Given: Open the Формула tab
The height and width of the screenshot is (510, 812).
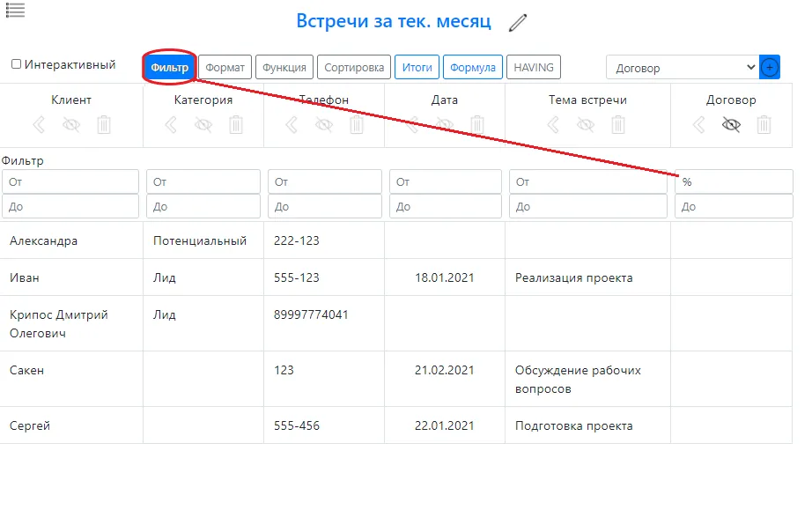Looking at the screenshot, I should 473,67.
